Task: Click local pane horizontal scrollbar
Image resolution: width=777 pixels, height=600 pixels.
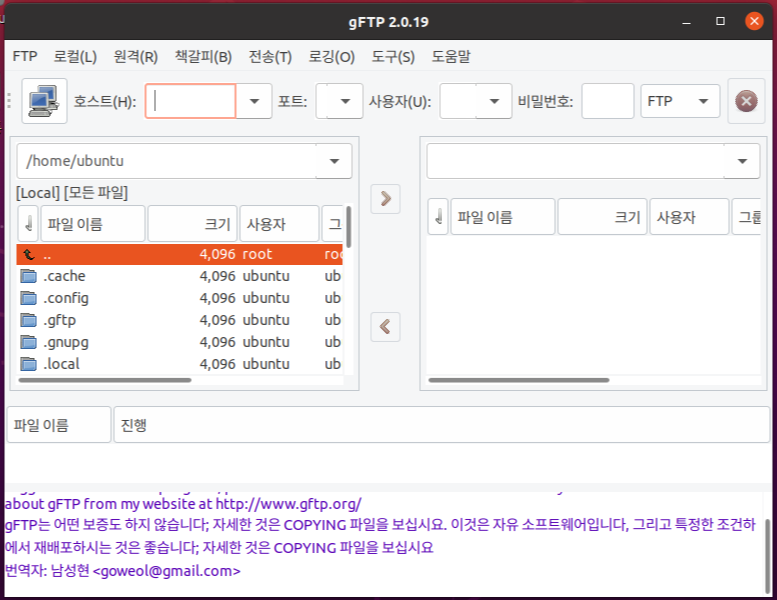Action: 105,380
